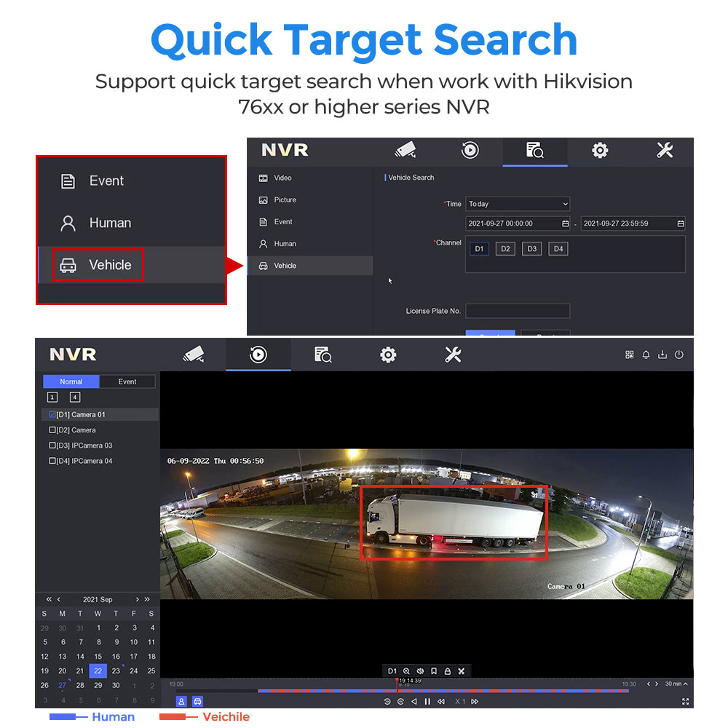Enable the [D4] IPCamera 04 checkbox

pyautogui.click(x=52, y=461)
